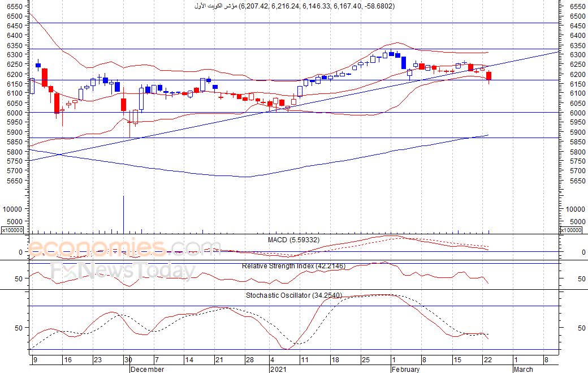Click 6500 on the right price axis

click(x=577, y=16)
